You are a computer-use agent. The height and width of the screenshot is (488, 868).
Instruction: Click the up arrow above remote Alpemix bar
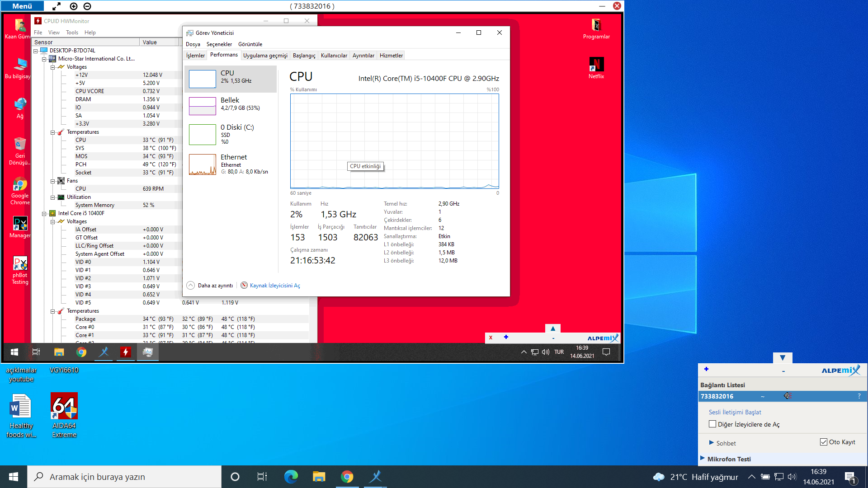click(552, 328)
